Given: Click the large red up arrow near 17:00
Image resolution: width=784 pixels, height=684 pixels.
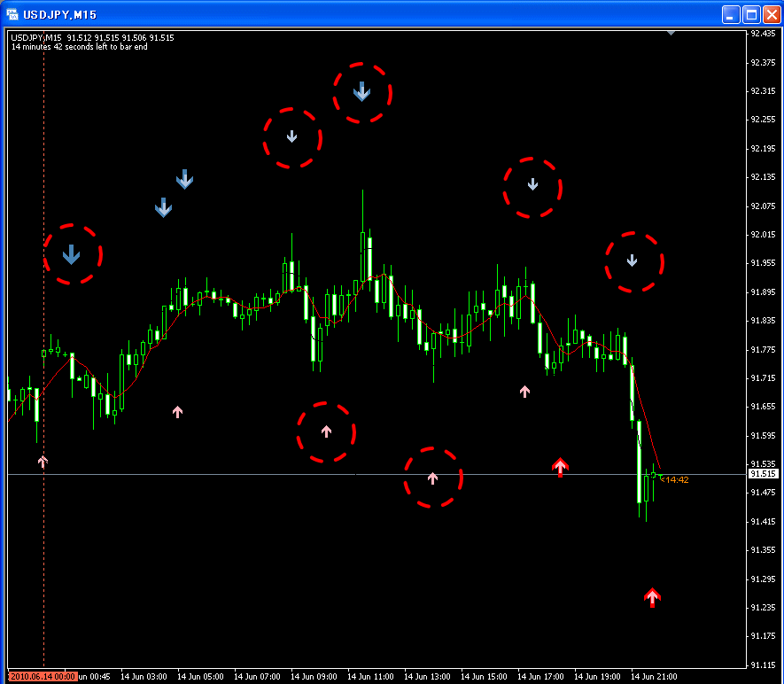Looking at the screenshot, I should point(560,467).
